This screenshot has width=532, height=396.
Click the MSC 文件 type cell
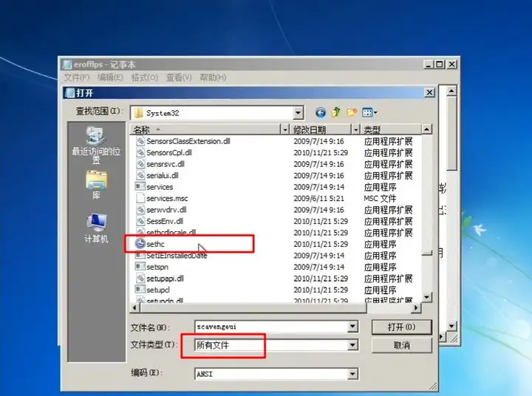380,198
